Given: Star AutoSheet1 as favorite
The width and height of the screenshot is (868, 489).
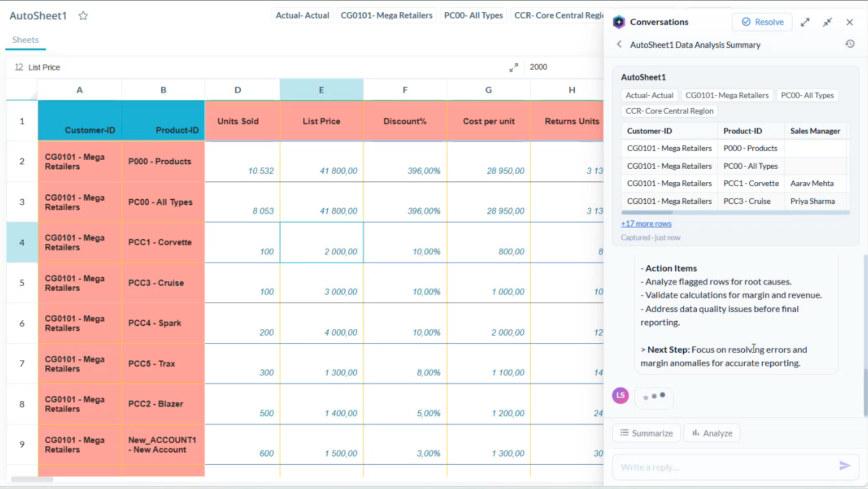Looking at the screenshot, I should click(x=83, y=16).
